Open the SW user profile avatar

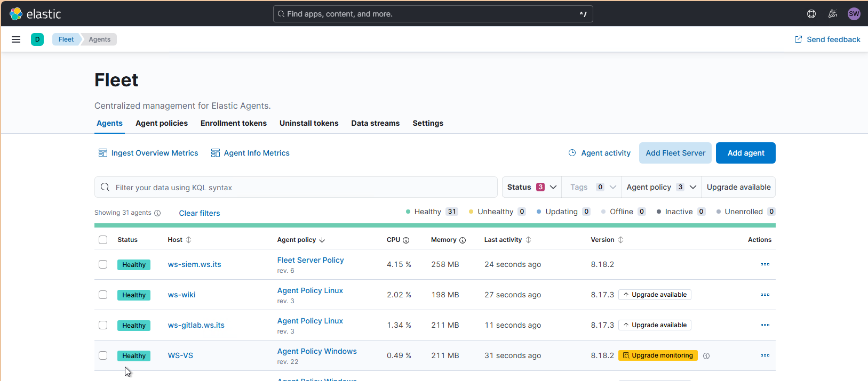[x=854, y=14]
